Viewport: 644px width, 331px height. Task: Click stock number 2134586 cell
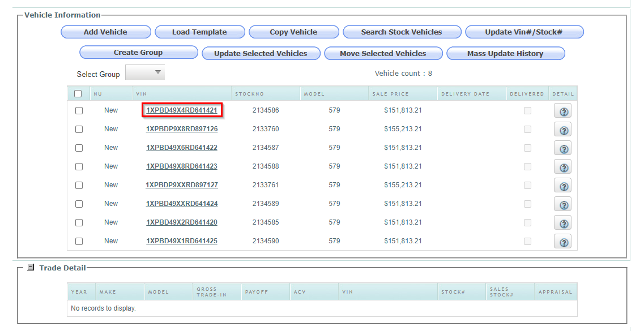[x=266, y=110]
